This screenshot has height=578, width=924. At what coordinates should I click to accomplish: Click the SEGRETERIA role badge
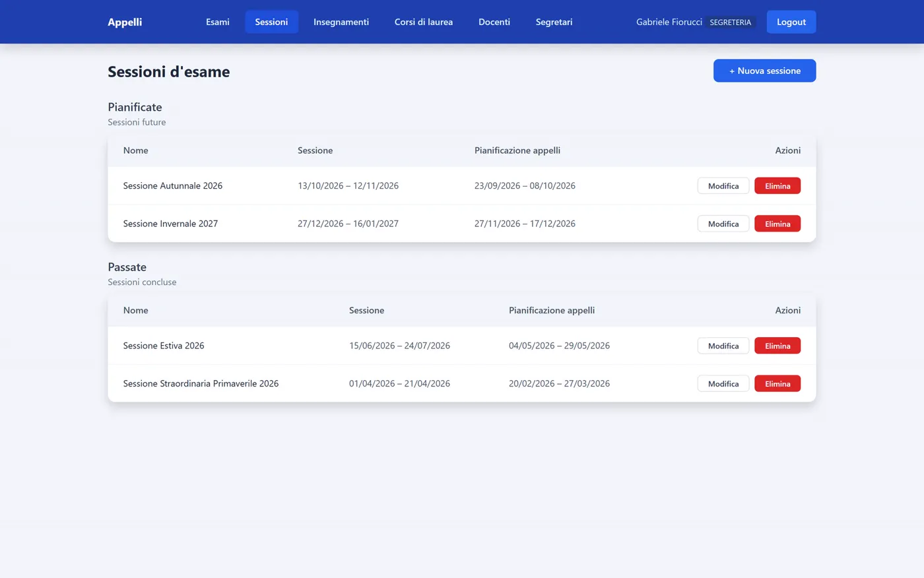click(x=731, y=22)
